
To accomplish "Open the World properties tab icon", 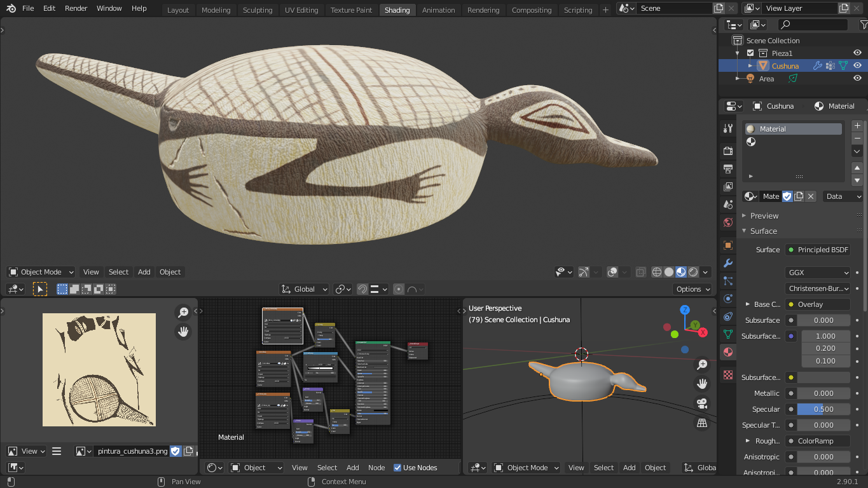I will tap(728, 222).
